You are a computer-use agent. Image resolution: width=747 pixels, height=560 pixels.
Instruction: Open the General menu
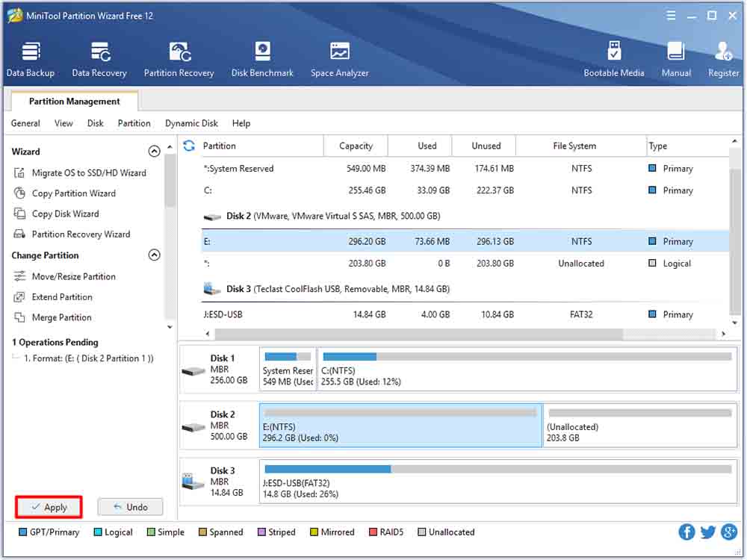(25, 123)
